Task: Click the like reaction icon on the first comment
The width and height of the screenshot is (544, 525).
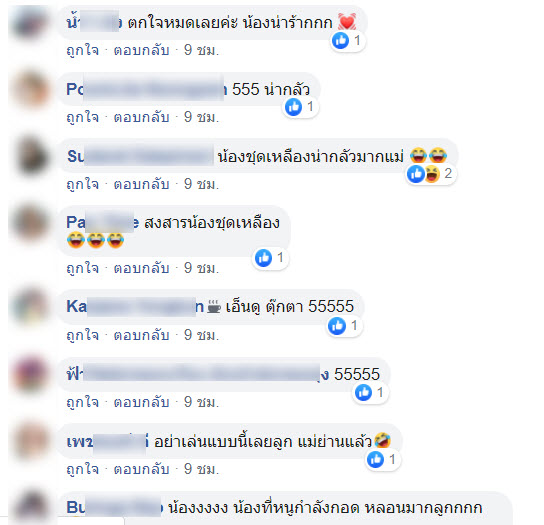Action: (340, 41)
